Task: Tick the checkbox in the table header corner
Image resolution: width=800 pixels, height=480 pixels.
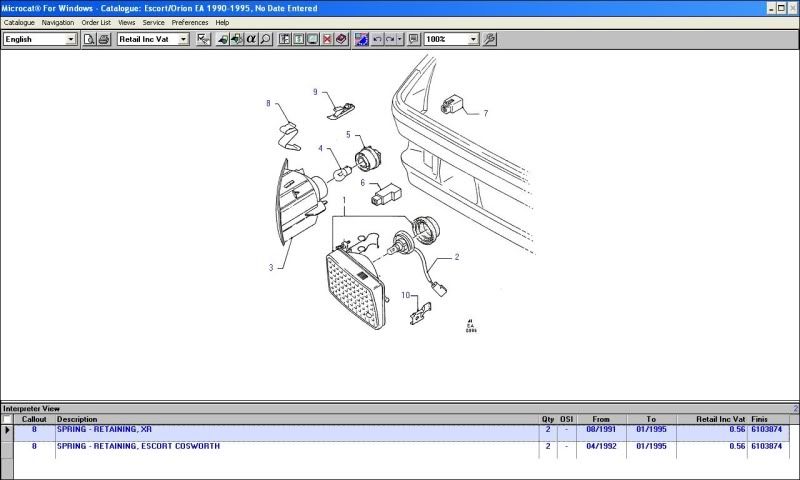Action: (x=7, y=419)
